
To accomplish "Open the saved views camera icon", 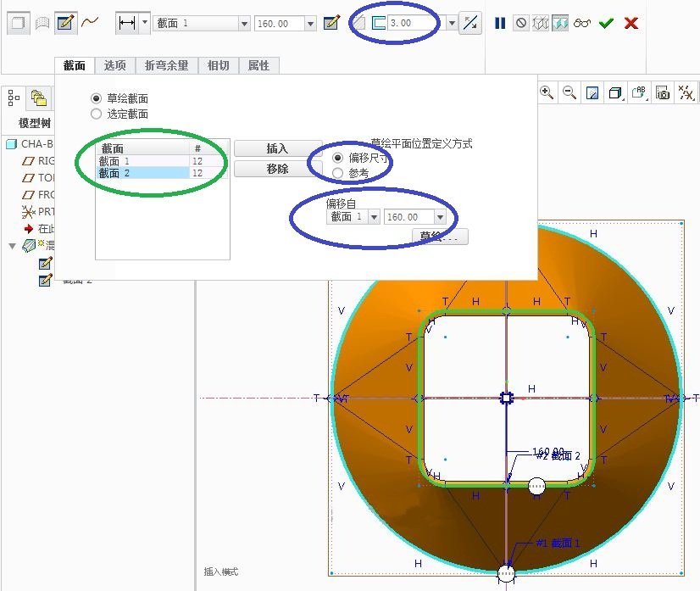I will point(663,93).
